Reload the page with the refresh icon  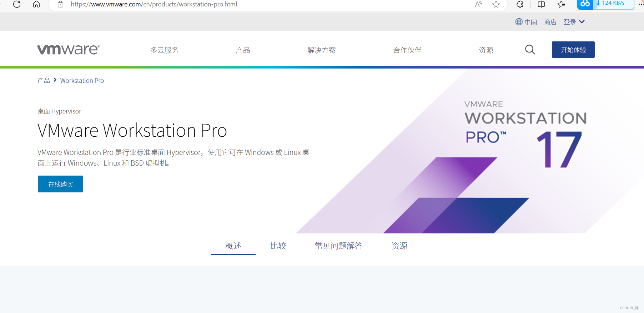pos(17,4)
